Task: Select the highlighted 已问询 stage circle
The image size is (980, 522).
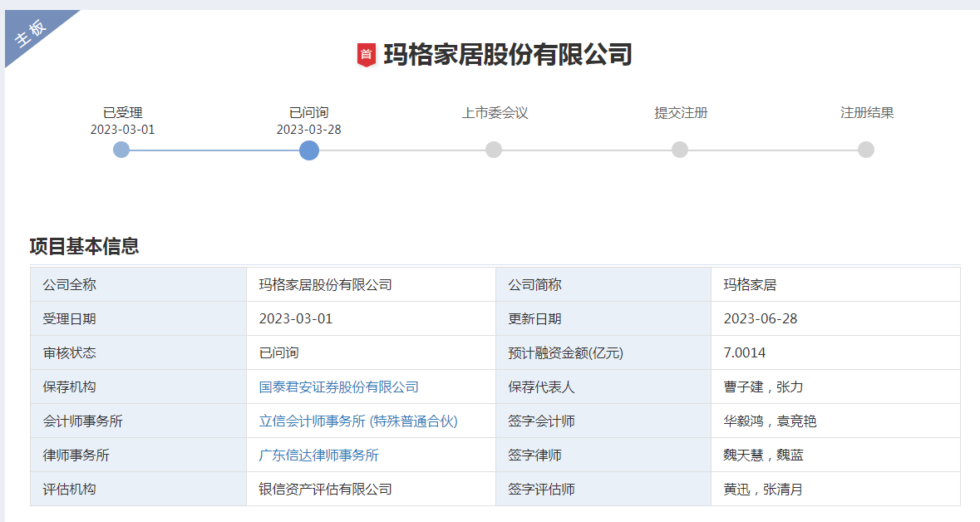Action: (309, 150)
